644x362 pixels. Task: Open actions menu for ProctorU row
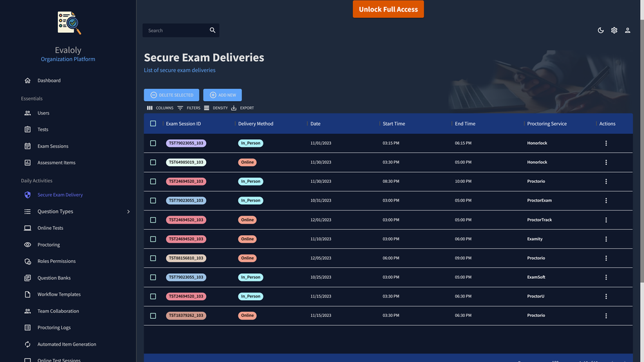[606, 296]
